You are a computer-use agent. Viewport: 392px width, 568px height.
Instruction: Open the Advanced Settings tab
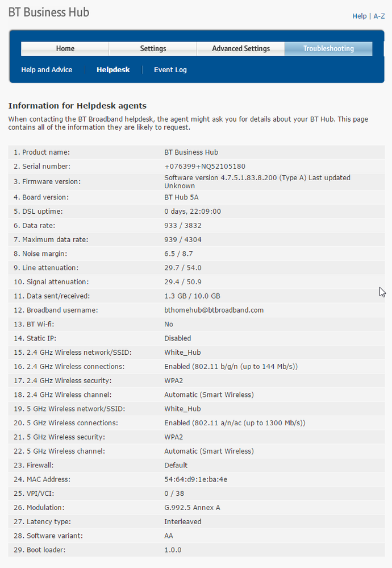coord(241,48)
